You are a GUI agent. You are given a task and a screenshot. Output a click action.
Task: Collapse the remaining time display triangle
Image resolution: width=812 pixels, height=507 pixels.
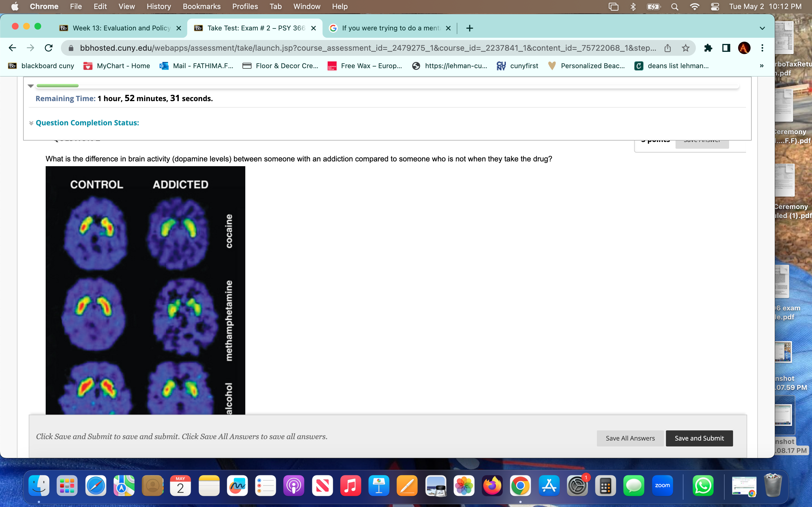pos(30,86)
